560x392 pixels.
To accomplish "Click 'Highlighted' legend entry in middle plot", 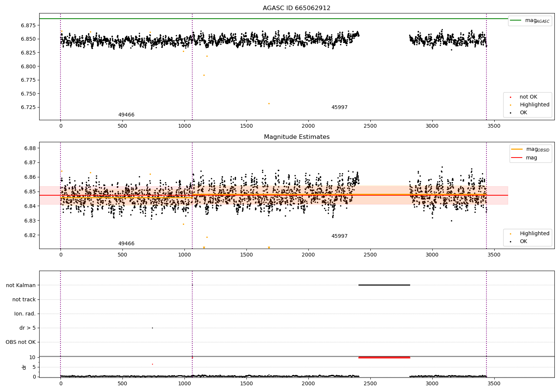I will click(x=534, y=234).
